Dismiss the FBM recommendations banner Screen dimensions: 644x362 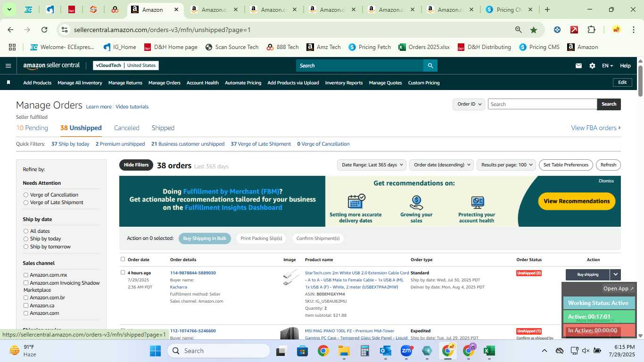point(606,181)
